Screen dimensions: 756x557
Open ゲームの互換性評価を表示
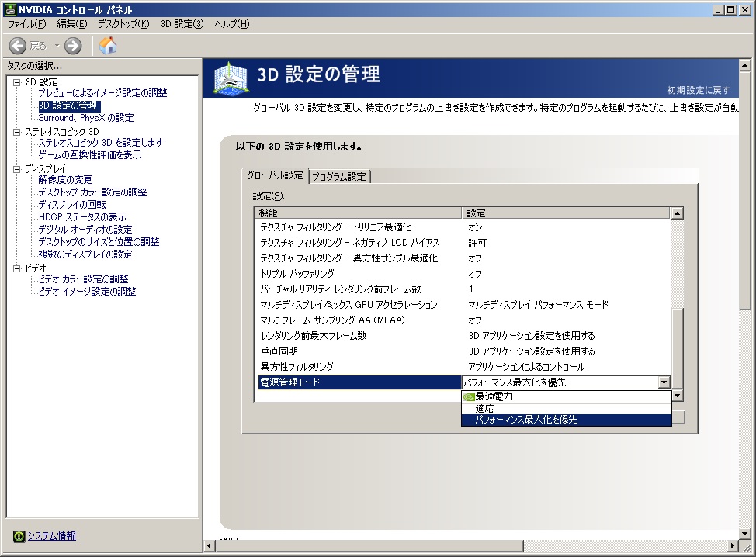coord(90,155)
